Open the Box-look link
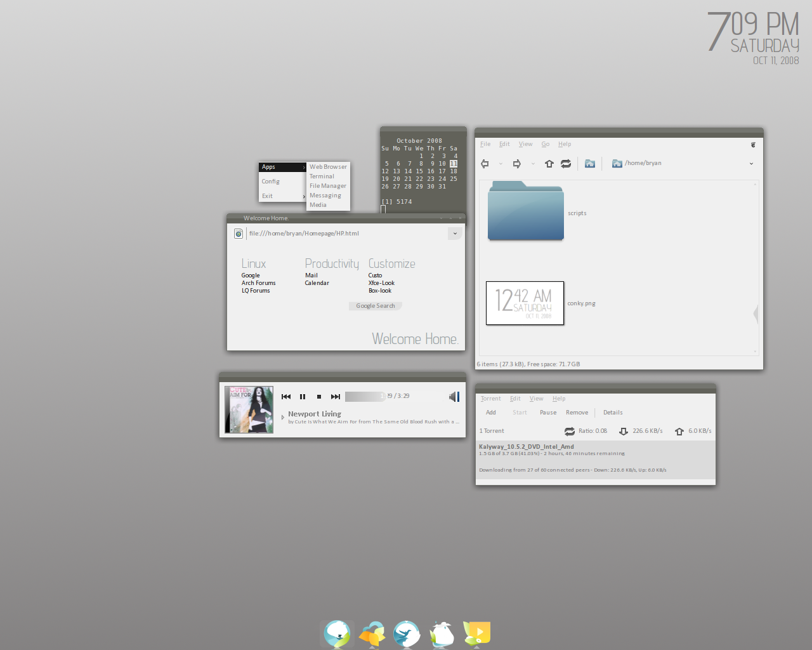 click(x=380, y=291)
